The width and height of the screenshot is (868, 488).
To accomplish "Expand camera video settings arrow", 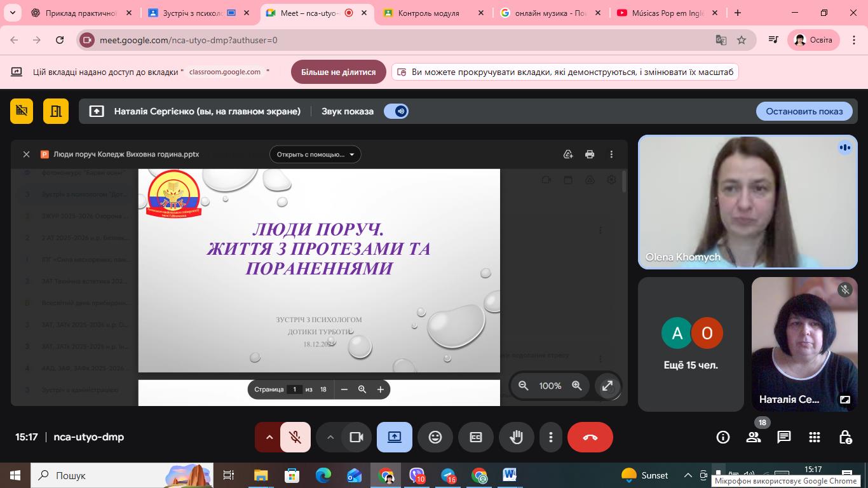I will click(330, 437).
